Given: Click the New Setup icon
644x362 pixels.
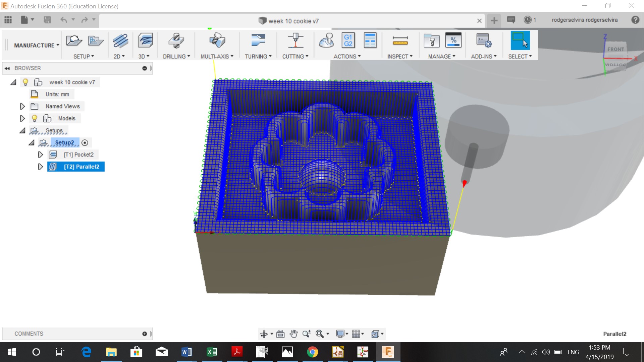Looking at the screenshot, I should [74, 41].
